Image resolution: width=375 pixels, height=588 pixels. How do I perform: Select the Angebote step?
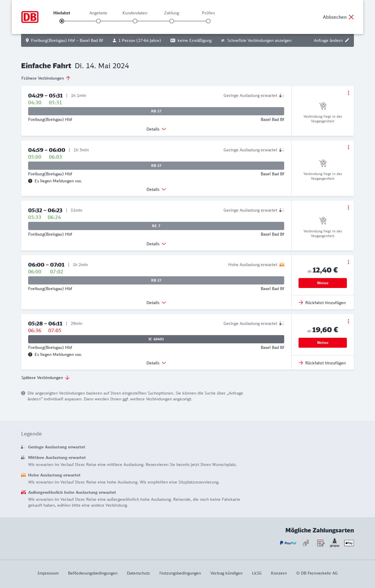[98, 21]
